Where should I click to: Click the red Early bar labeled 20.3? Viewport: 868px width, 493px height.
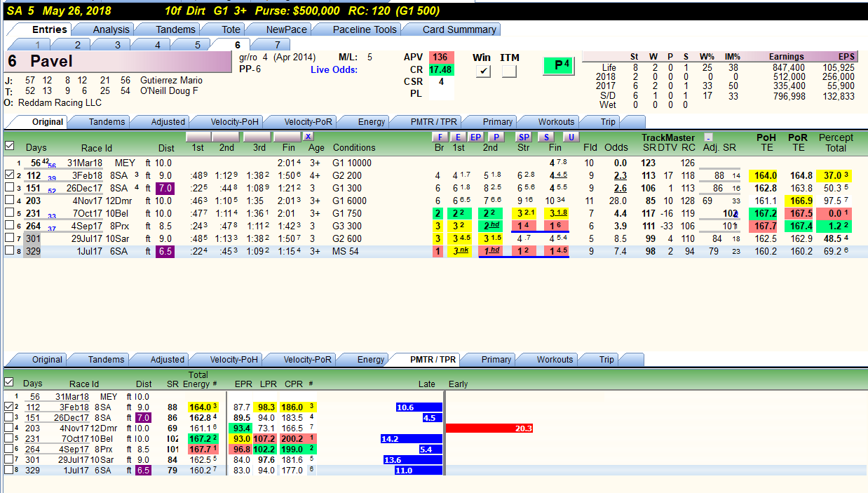[x=489, y=428]
